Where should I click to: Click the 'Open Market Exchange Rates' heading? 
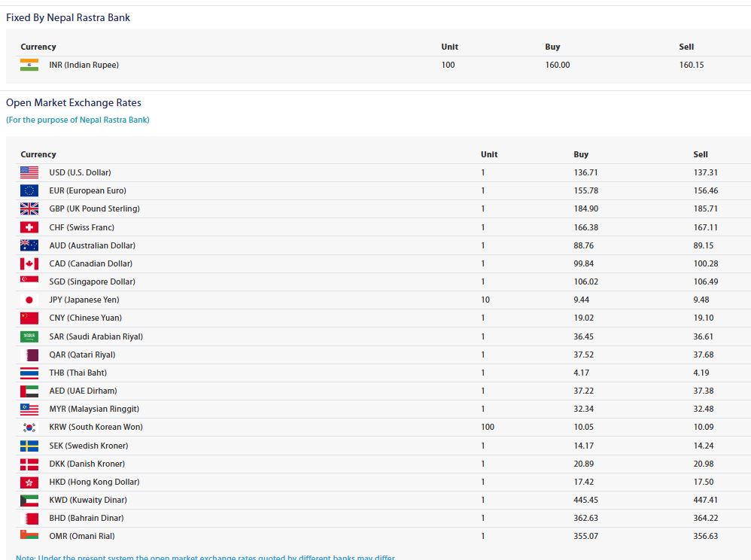pyautogui.click(x=73, y=102)
